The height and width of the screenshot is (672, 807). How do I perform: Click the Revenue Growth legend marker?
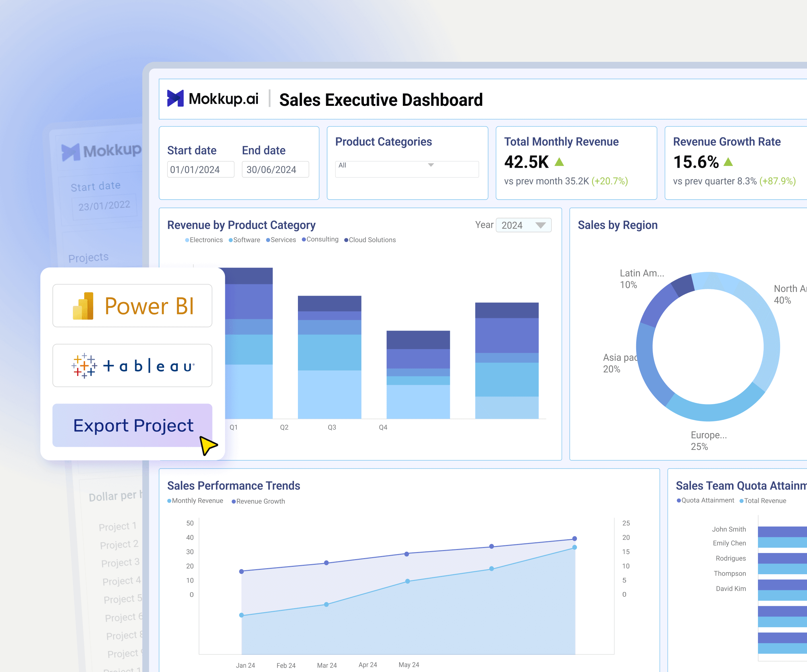234,502
